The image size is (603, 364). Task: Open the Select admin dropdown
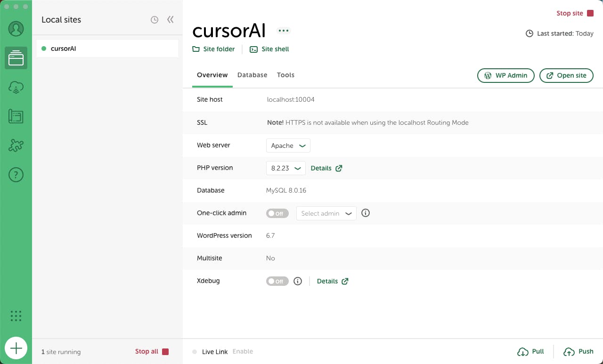pyautogui.click(x=326, y=213)
